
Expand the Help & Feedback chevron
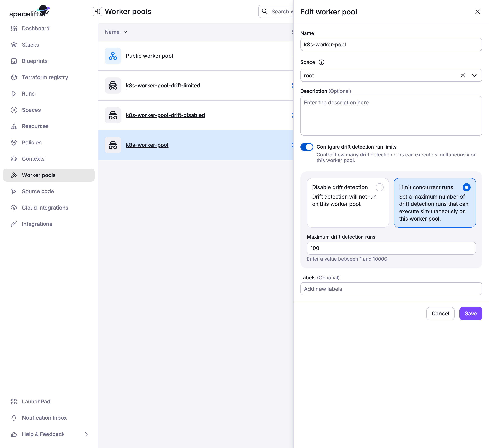click(x=86, y=434)
